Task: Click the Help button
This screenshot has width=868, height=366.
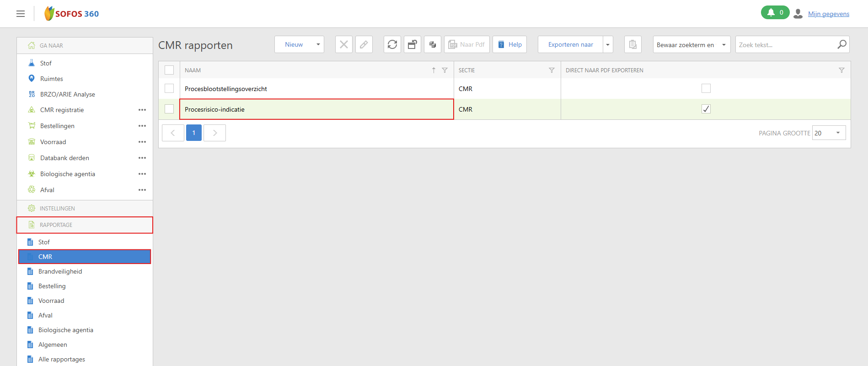Action: coord(509,44)
